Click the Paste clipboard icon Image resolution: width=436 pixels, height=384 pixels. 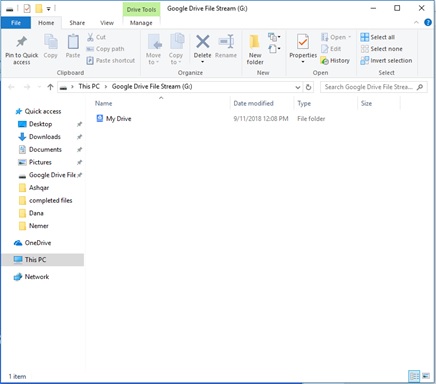(73, 42)
